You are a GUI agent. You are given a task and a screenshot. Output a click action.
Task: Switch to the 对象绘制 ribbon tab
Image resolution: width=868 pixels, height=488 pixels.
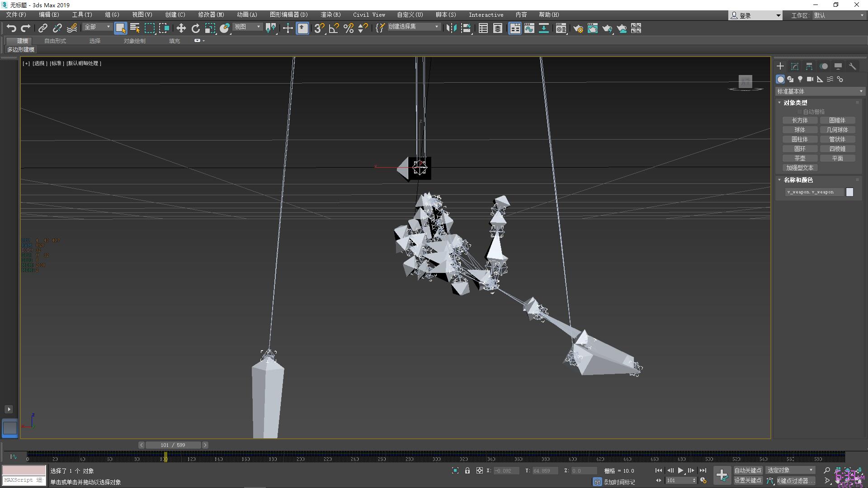[135, 41]
